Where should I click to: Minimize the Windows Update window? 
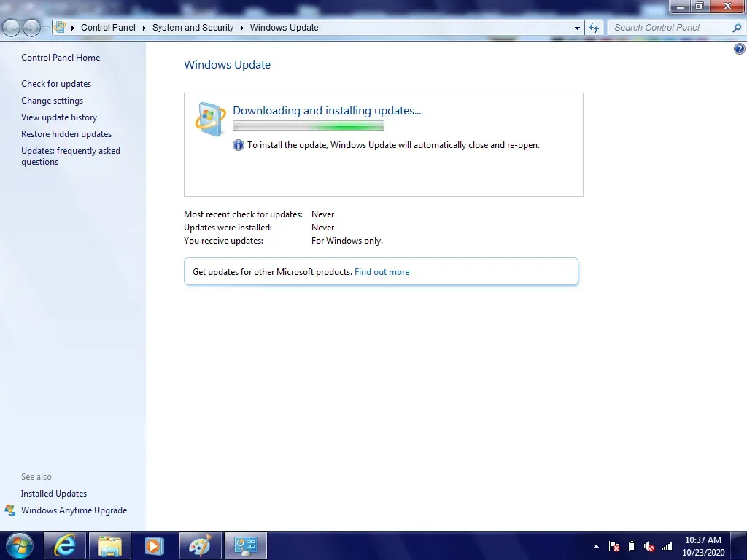coord(681,6)
